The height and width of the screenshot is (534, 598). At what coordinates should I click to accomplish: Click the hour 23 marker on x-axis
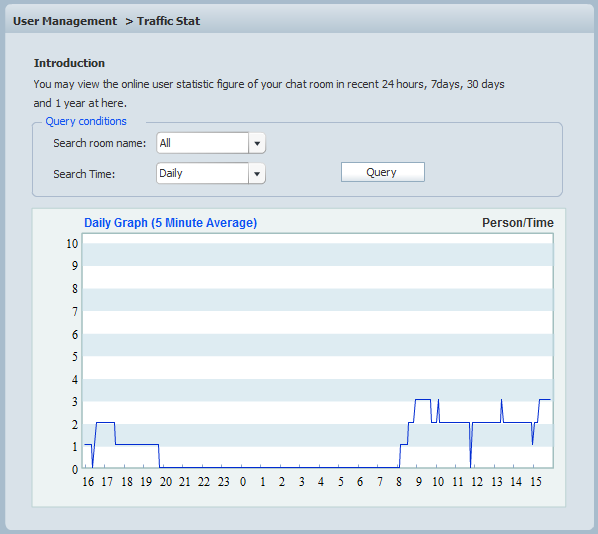(223, 482)
